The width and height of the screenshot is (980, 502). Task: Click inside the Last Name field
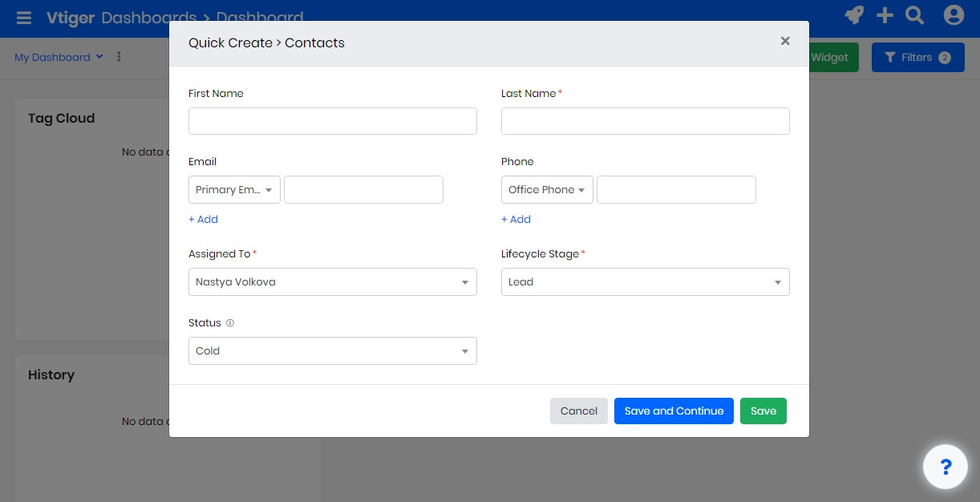(x=646, y=121)
